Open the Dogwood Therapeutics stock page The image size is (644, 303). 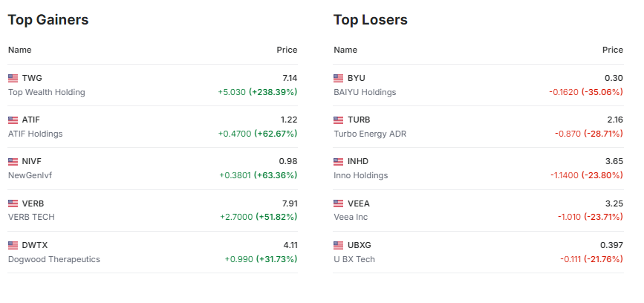coord(53,259)
